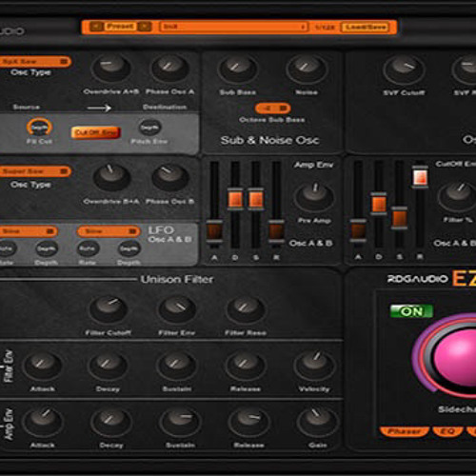Image resolution: width=476 pixels, height=476 pixels.
Task: Click the Filter Env Attack knob
Action: point(43,365)
